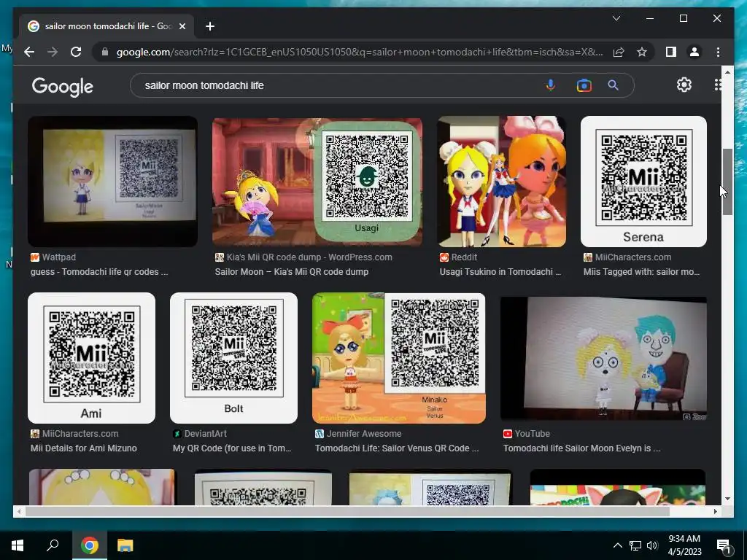The image size is (747, 560).
Task: Open 'Mii Details for Ami Mizuno' link
Action: coord(84,448)
